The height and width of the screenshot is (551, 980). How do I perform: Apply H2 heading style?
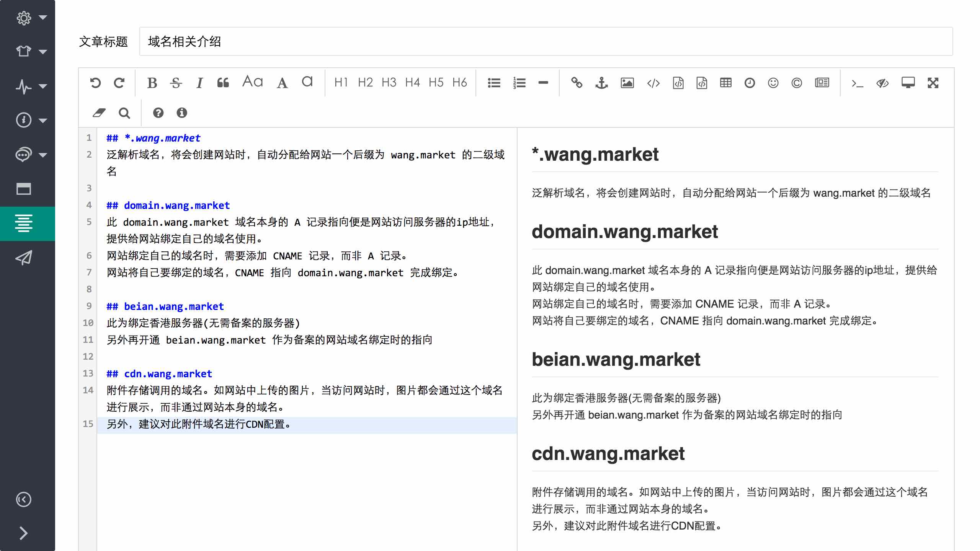tap(365, 83)
